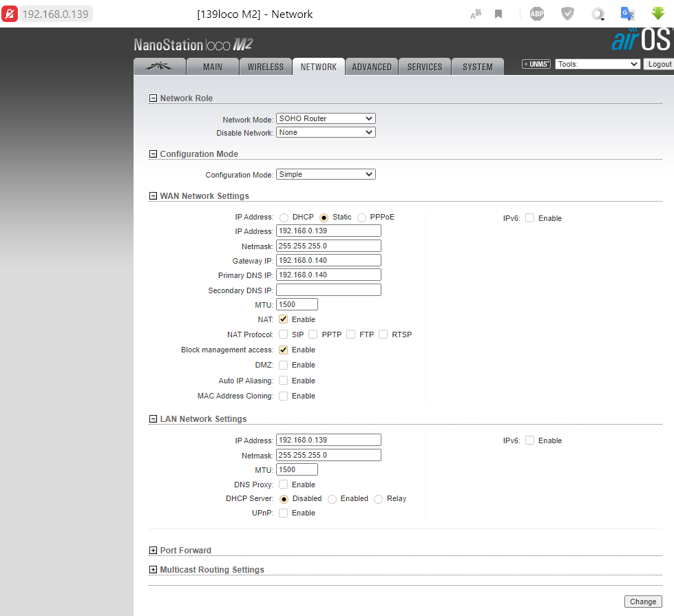Select the PPPoE radio button
The height and width of the screenshot is (616, 674).
click(362, 217)
